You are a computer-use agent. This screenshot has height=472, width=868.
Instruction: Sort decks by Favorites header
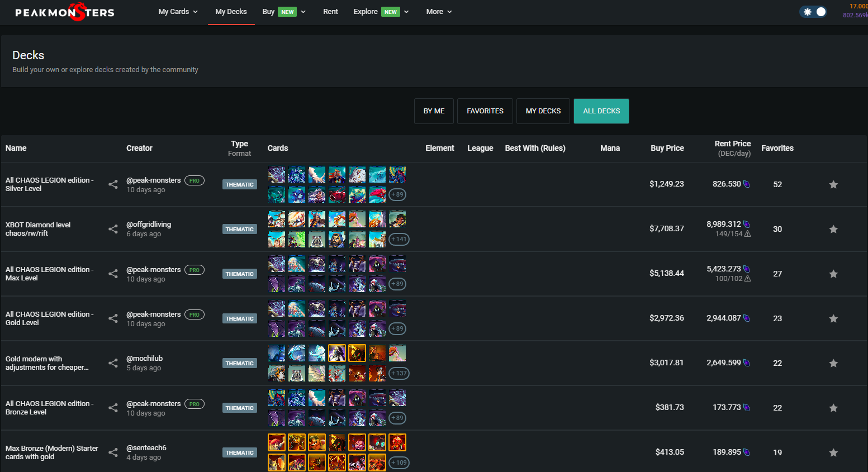pyautogui.click(x=777, y=148)
